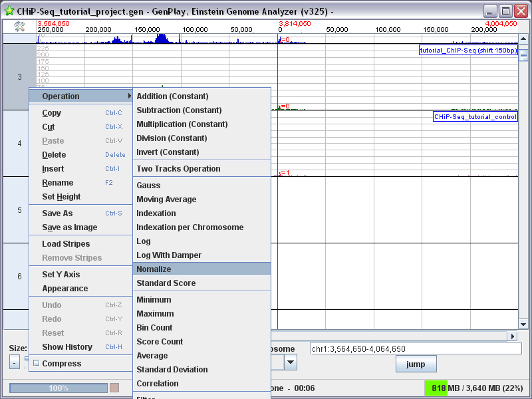Image resolution: width=532 pixels, height=399 pixels.
Task: Click the 100% progress bar
Action: (59, 388)
